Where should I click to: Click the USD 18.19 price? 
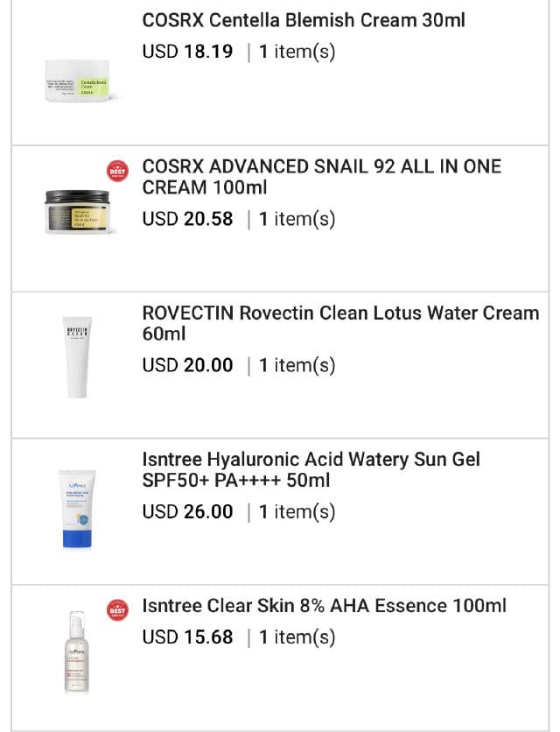[x=187, y=52]
